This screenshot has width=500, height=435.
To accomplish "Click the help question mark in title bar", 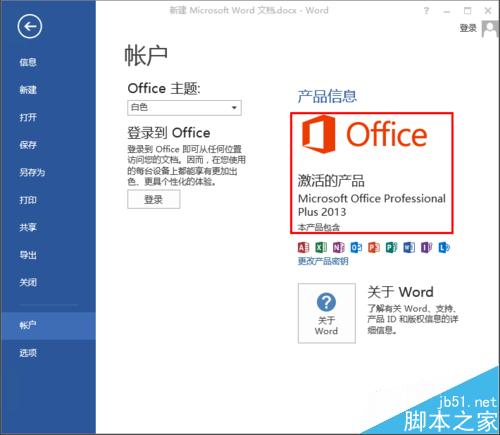I will (426, 11).
